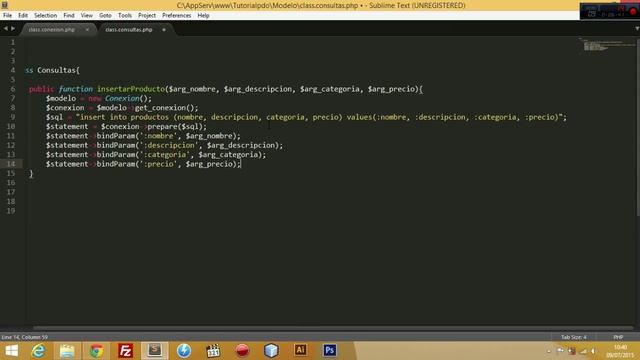Open the Tools menu
The image size is (640, 360).
pyautogui.click(x=125, y=16)
